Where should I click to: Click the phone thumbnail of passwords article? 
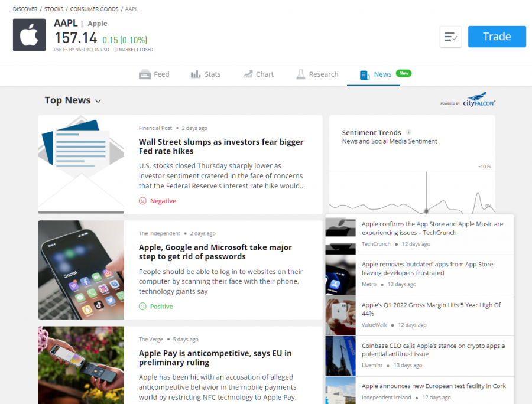tap(81, 270)
